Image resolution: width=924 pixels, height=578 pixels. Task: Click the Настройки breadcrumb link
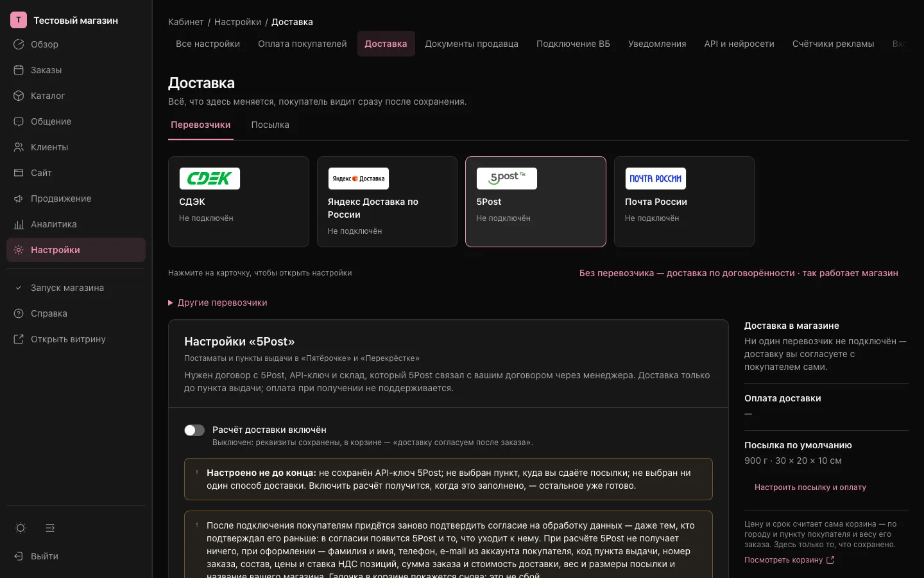pyautogui.click(x=237, y=22)
